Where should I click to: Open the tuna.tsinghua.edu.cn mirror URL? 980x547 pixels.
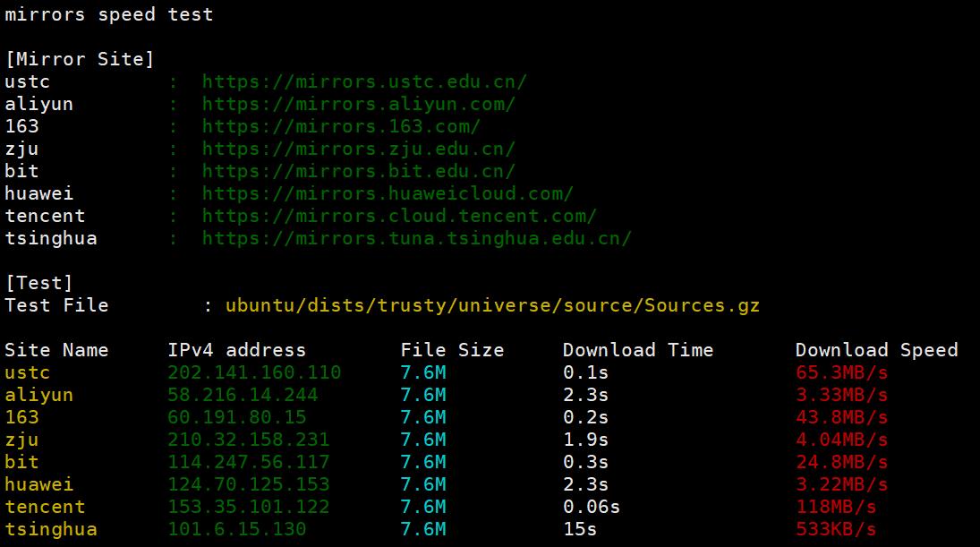click(417, 239)
